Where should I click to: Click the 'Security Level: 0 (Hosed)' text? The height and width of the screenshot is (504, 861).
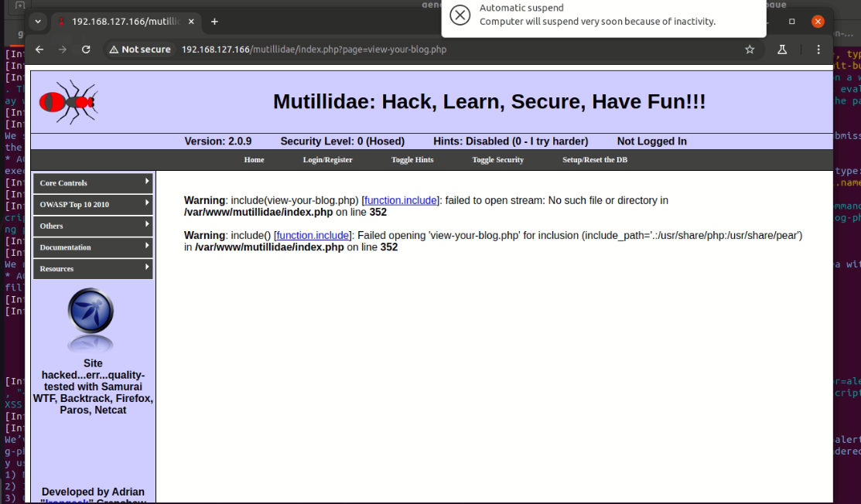(343, 141)
